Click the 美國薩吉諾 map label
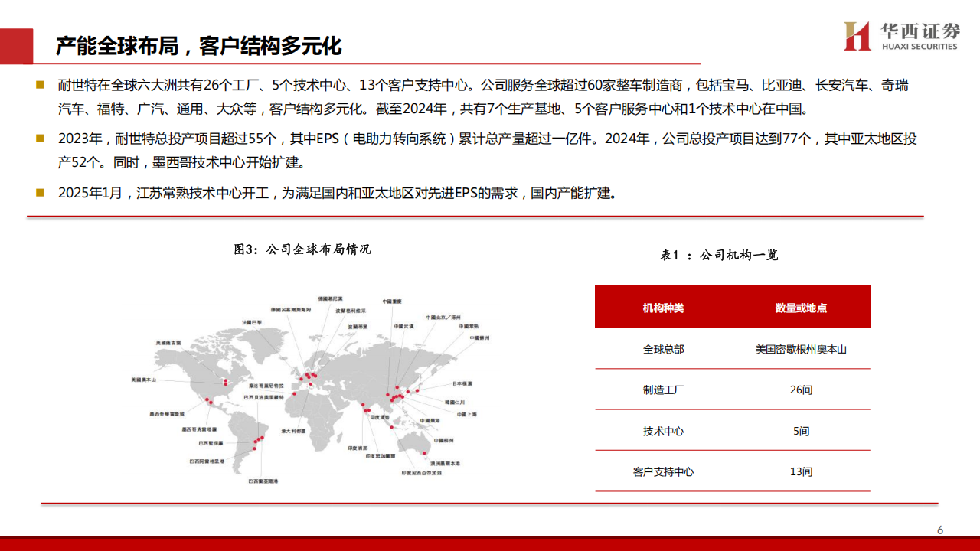980x551 pixels. click(168, 343)
